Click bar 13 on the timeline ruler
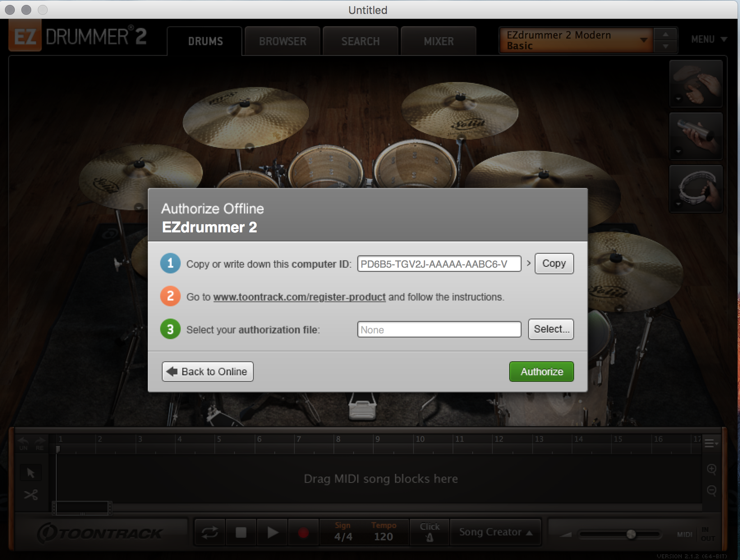The image size is (740, 560). (539, 439)
